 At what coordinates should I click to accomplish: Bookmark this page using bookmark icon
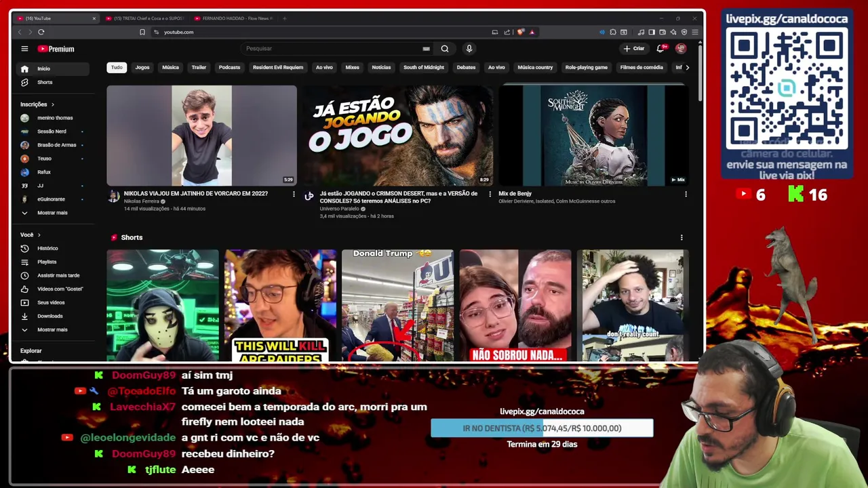click(x=142, y=32)
